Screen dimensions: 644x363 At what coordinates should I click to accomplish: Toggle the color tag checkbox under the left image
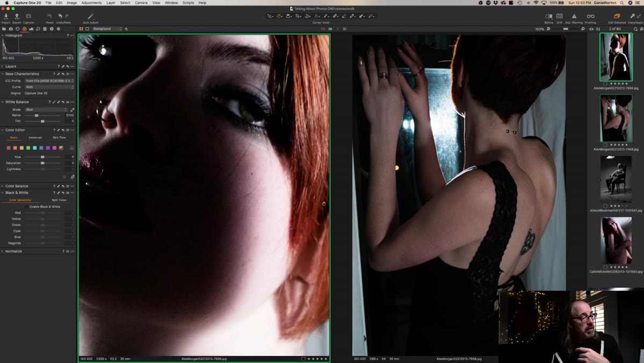303,359
